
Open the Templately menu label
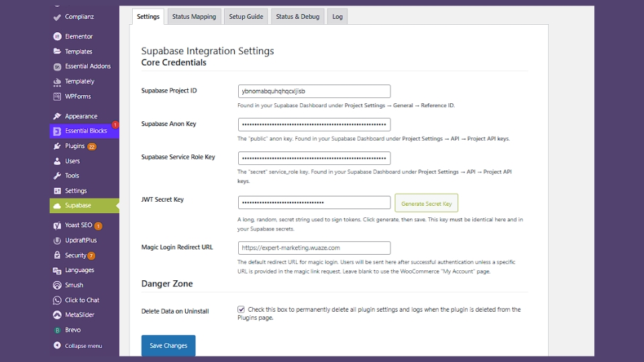[80, 81]
